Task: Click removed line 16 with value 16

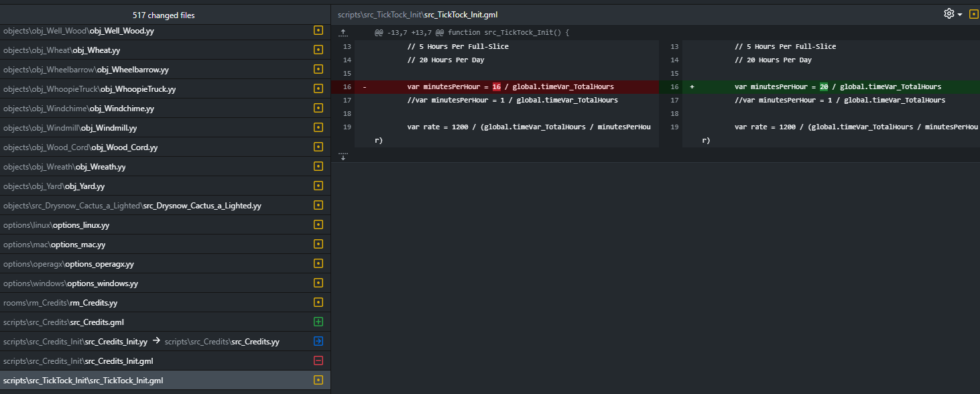Action: pyautogui.click(x=495, y=86)
